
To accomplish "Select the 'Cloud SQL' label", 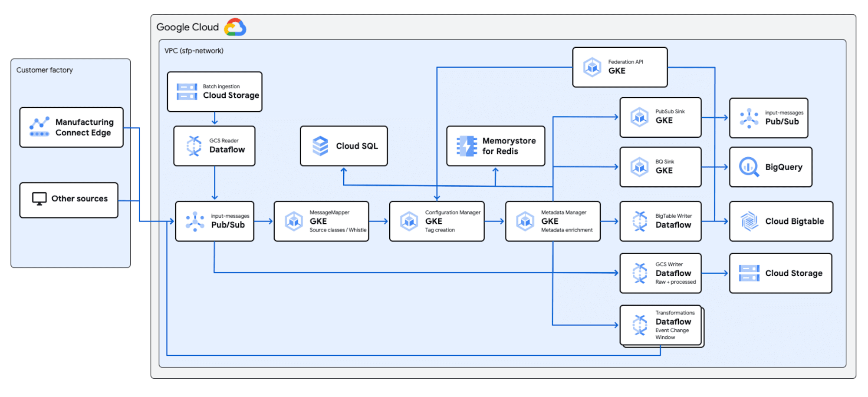I will (357, 146).
